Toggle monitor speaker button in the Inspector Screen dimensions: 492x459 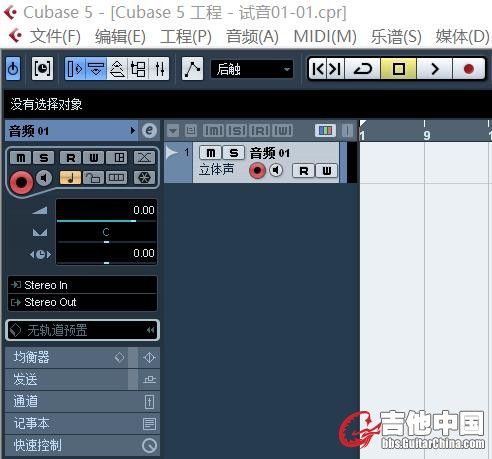[44, 178]
